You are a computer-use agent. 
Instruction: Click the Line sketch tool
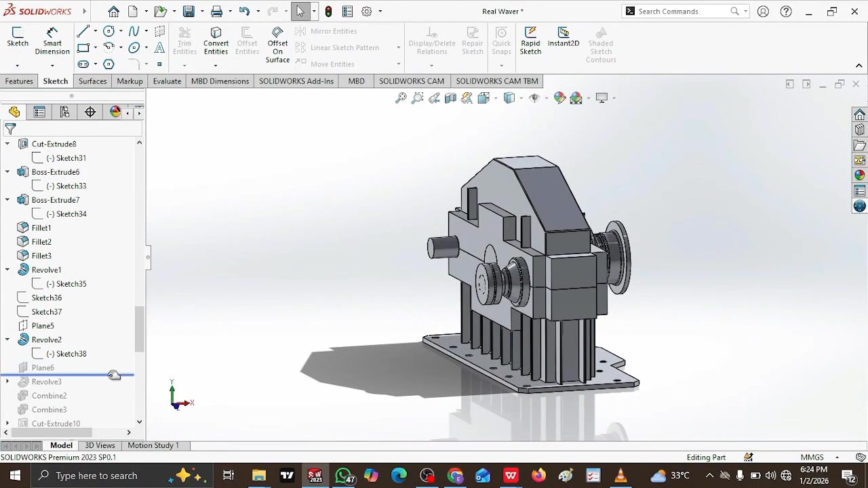coord(83,31)
